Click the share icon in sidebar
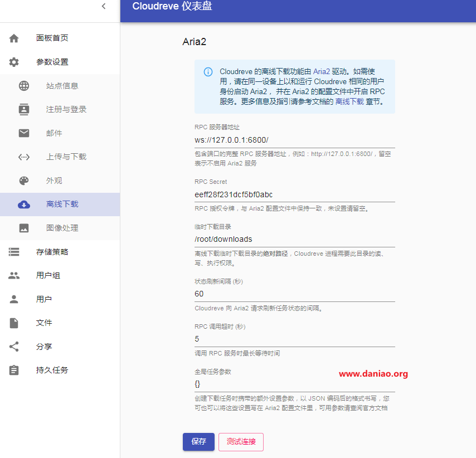 [x=14, y=347]
